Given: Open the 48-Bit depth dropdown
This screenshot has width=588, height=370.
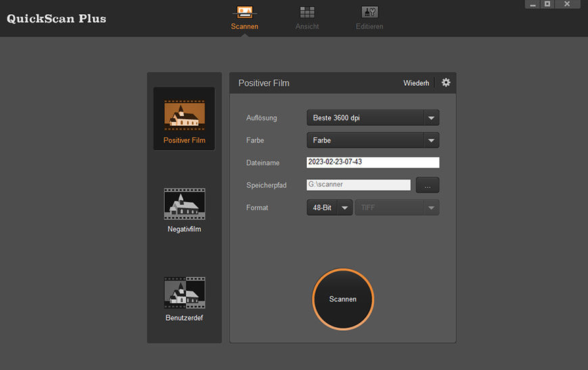Looking at the screenshot, I should coord(330,208).
